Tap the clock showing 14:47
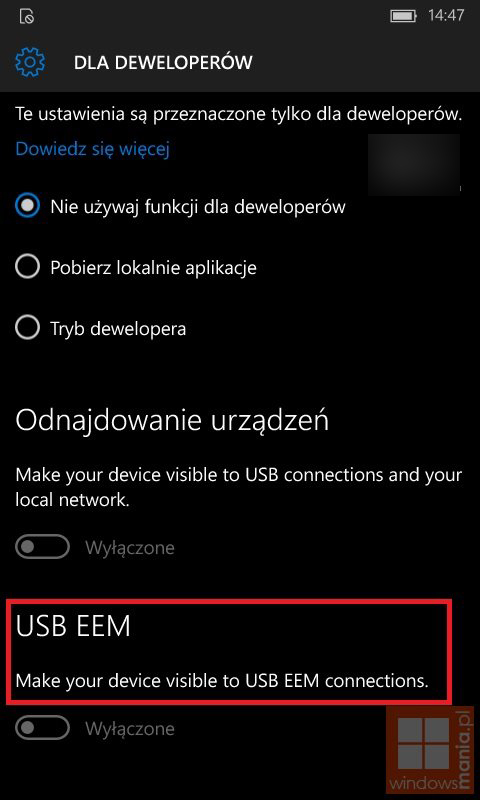This screenshot has width=480, height=800. (x=446, y=15)
